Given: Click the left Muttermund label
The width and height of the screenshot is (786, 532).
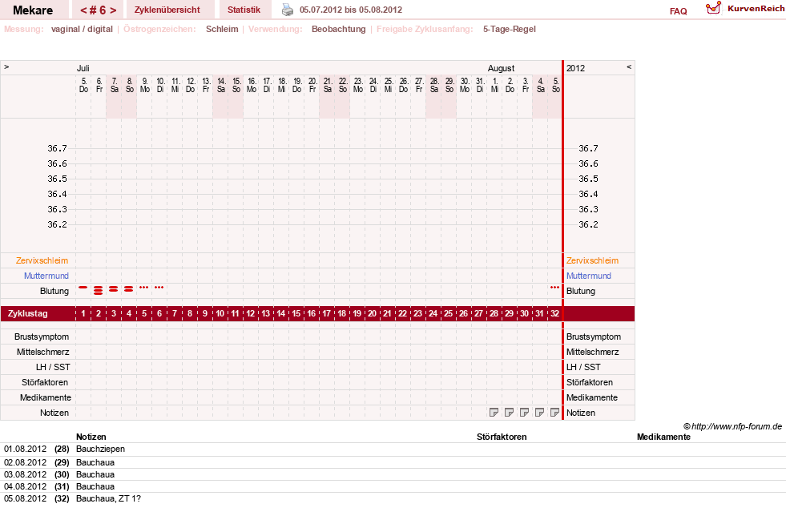Looking at the screenshot, I should [46, 276].
